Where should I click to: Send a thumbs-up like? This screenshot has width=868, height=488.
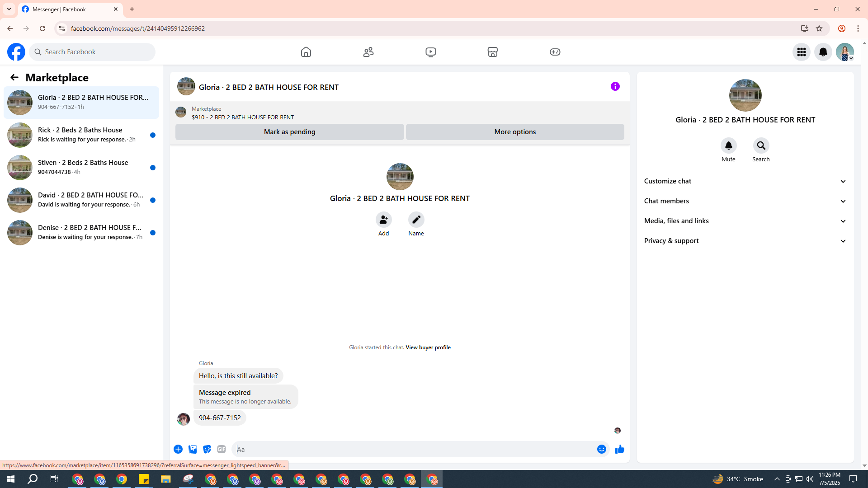pos(619,449)
